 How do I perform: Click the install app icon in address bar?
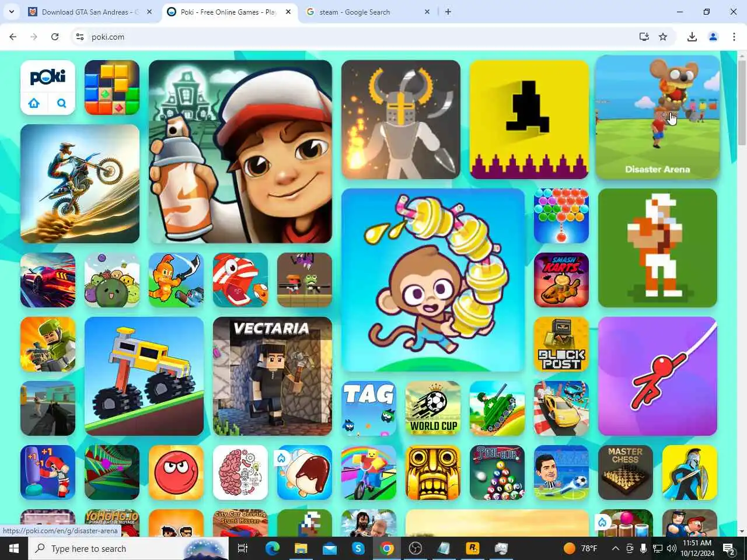click(644, 37)
